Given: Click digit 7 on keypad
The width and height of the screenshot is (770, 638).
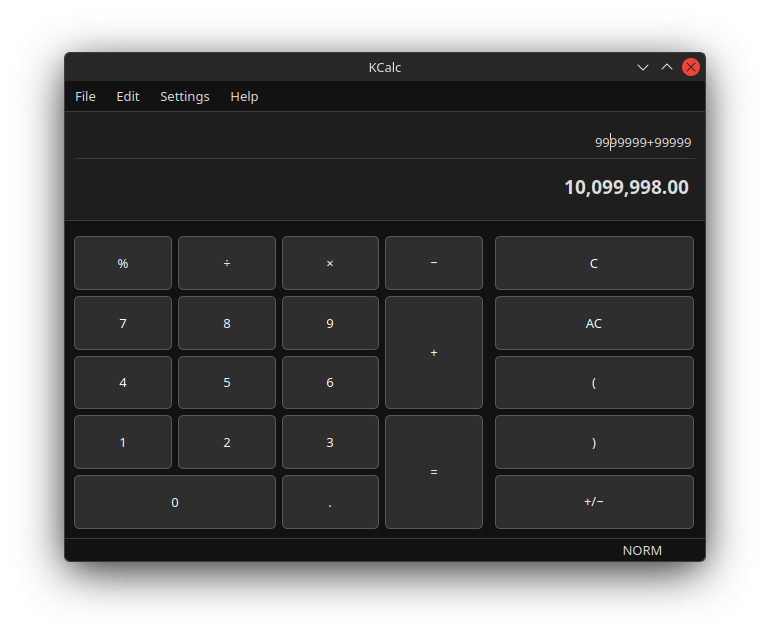Looking at the screenshot, I should pyautogui.click(x=123, y=323).
